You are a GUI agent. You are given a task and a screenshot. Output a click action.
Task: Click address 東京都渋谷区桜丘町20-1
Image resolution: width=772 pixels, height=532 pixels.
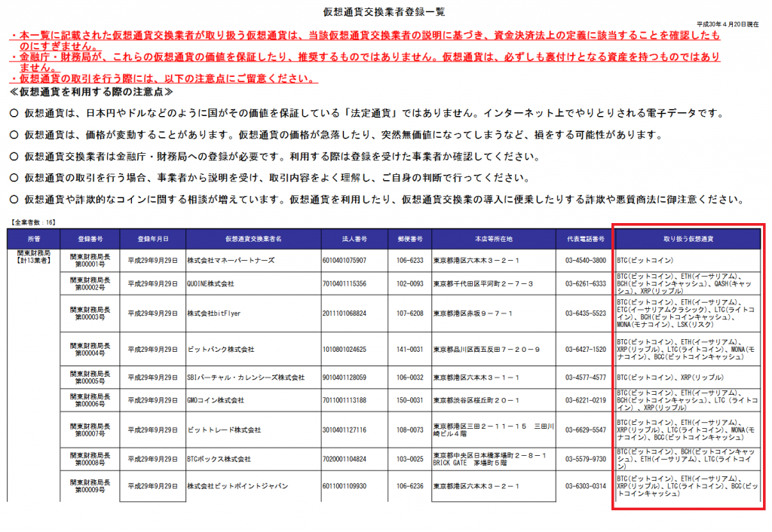pos(476,401)
